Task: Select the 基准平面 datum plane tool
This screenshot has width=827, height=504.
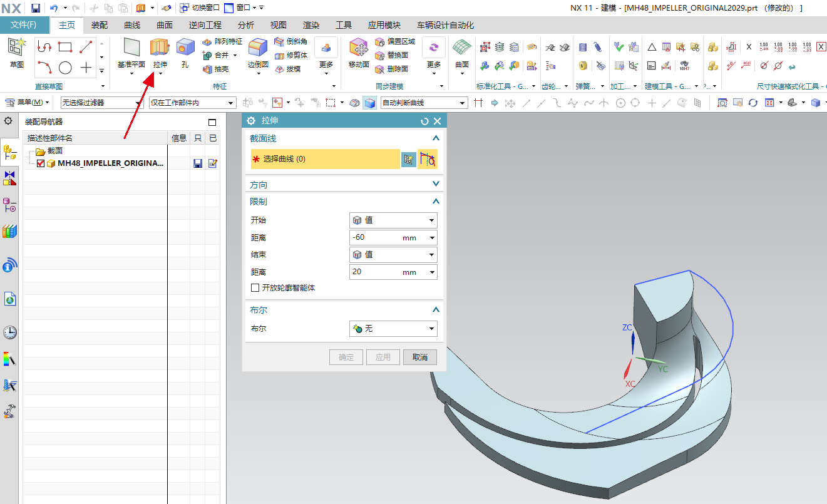Action: pos(131,48)
